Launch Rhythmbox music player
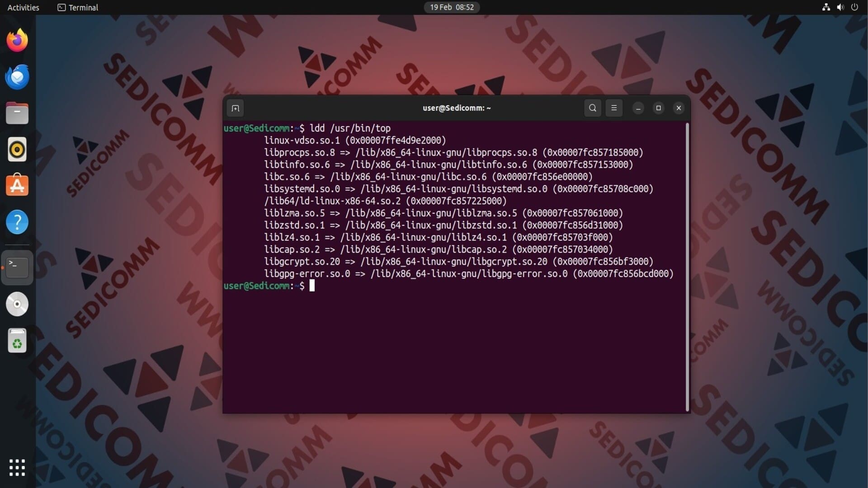868x488 pixels. pos(17,150)
